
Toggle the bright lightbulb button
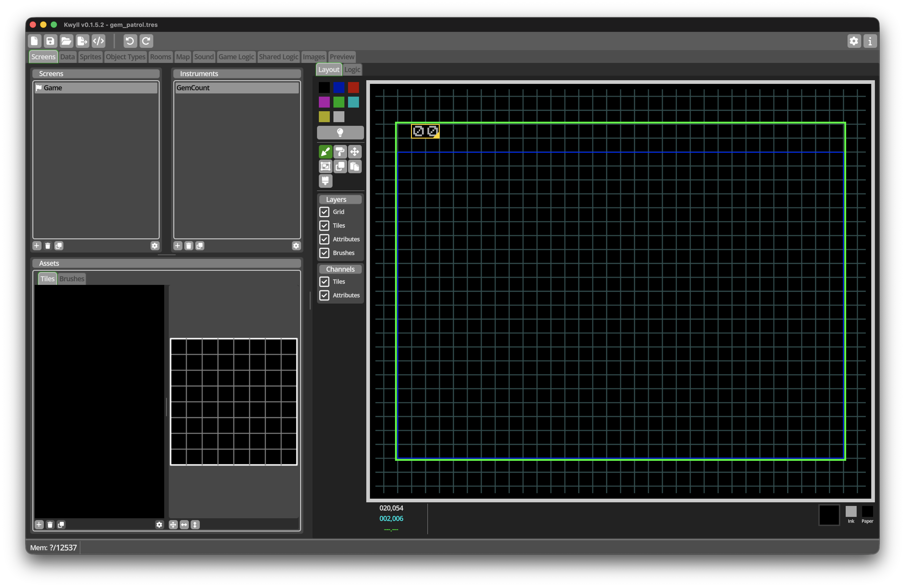click(x=340, y=133)
